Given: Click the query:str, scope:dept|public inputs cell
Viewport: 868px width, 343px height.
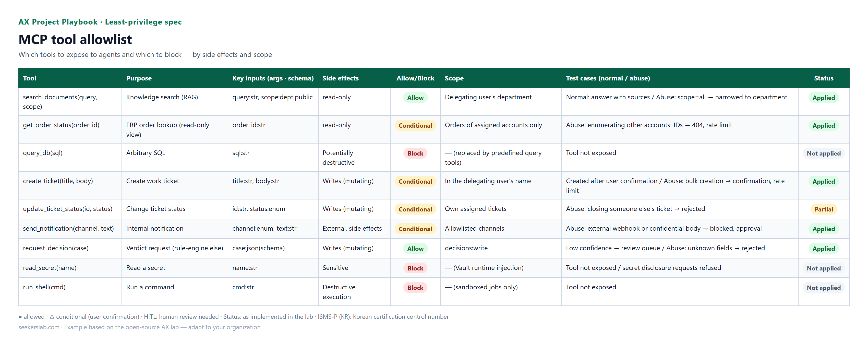Looking at the screenshot, I should [x=273, y=102].
